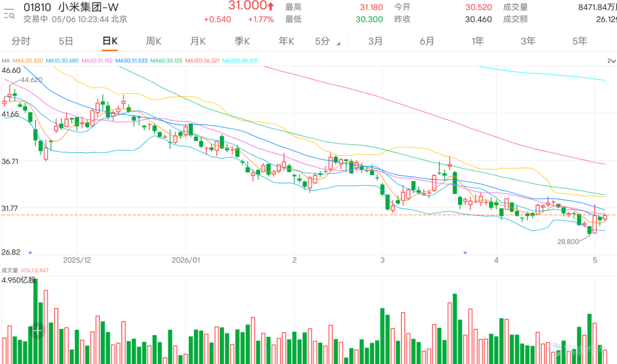The height and width of the screenshot is (364, 617).
Task: Select the 日K daily candlestick tab
Action: click(x=110, y=41)
